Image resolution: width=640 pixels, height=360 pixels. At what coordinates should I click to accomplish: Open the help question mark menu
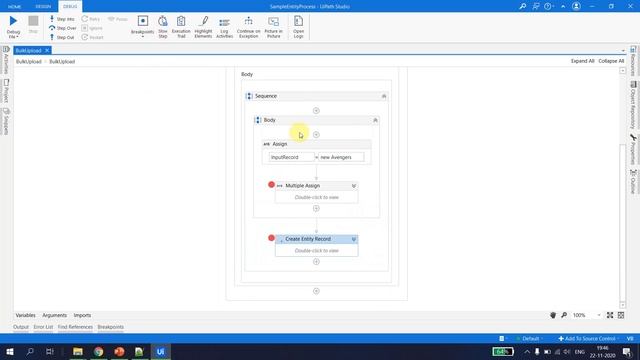pos(548,6)
